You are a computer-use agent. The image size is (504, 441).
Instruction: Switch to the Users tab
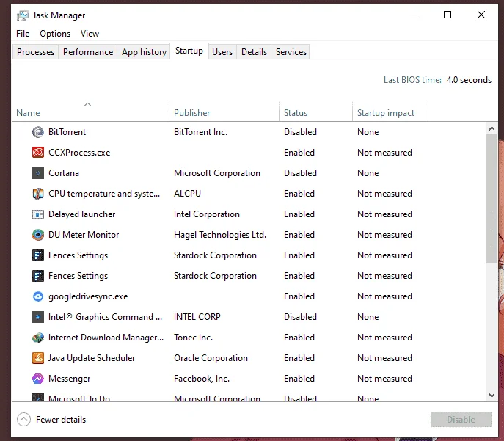coord(222,52)
